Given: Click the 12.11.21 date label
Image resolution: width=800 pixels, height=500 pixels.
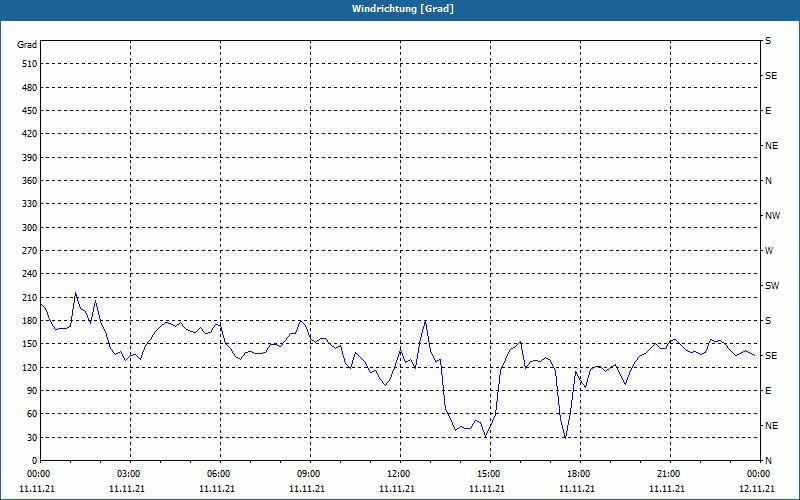Looking at the screenshot, I should [x=757, y=489].
